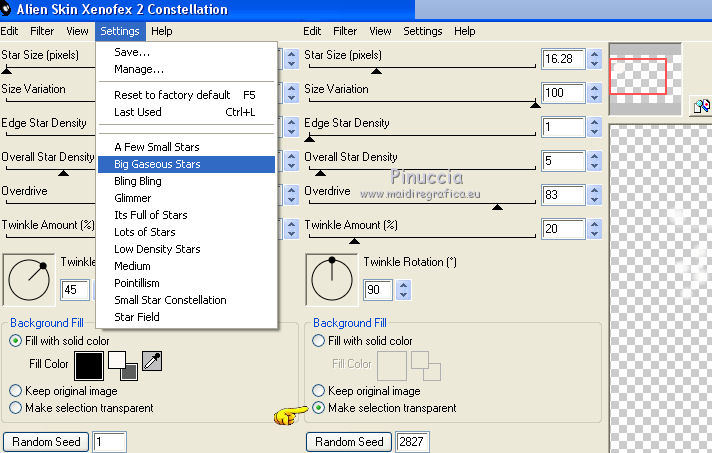This screenshot has height=453, width=712.
Task: Click Star Size 16.28 spinner arrows
Action: [595, 60]
